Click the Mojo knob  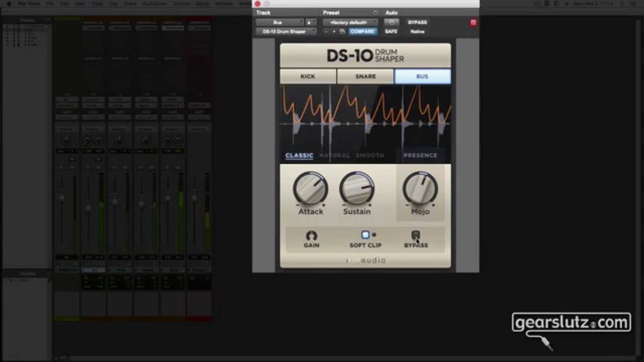click(420, 189)
